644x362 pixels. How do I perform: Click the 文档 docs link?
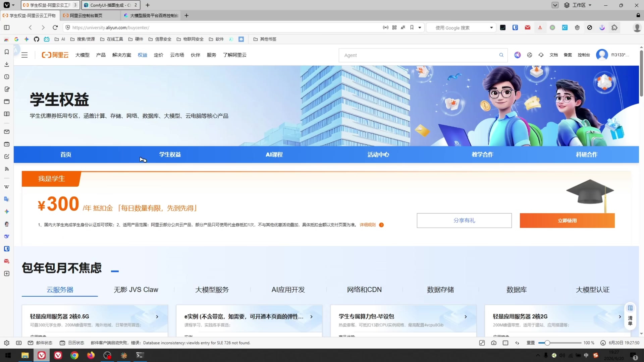pyautogui.click(x=554, y=55)
